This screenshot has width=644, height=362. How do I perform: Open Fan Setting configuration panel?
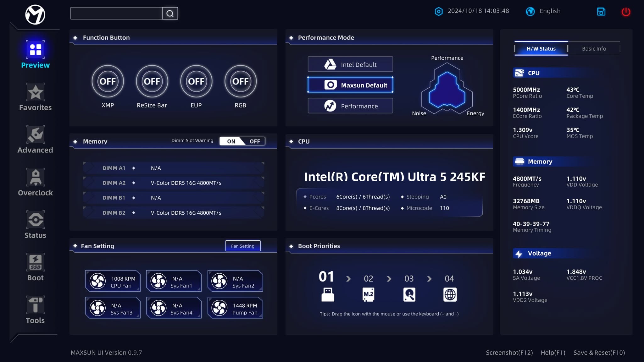click(242, 246)
